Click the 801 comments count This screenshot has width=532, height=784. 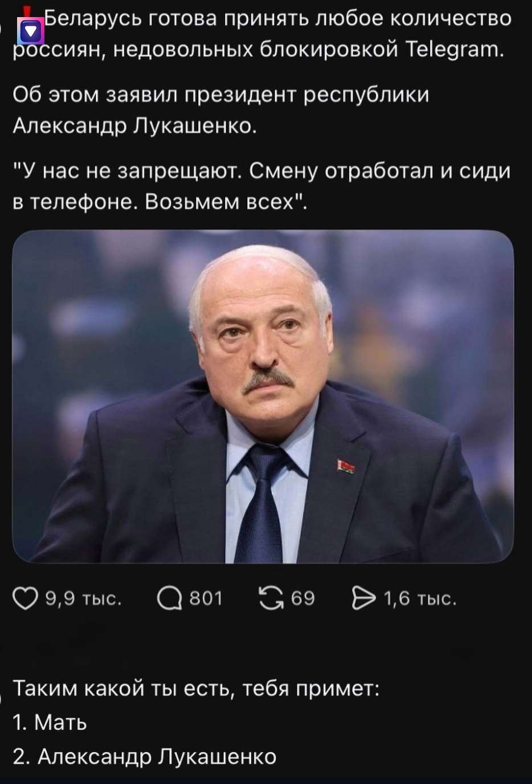point(206,598)
